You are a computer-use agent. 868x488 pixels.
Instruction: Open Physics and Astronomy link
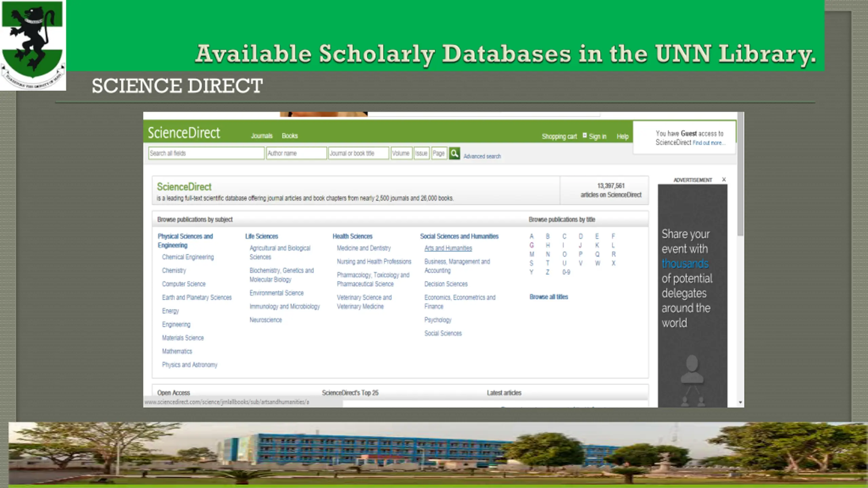pos(190,365)
